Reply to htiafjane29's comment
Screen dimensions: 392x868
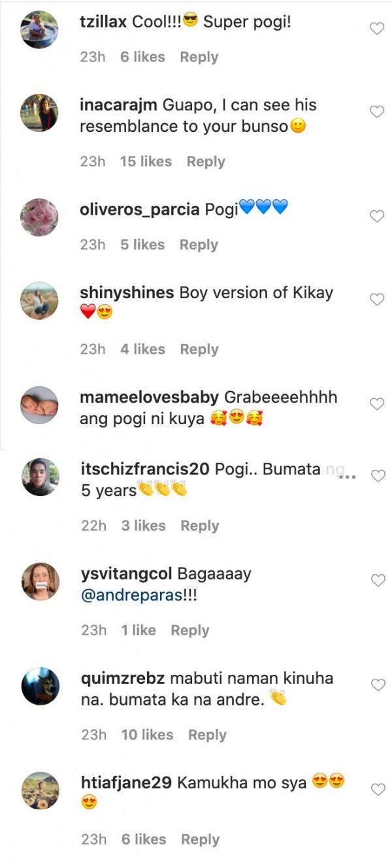200,839
